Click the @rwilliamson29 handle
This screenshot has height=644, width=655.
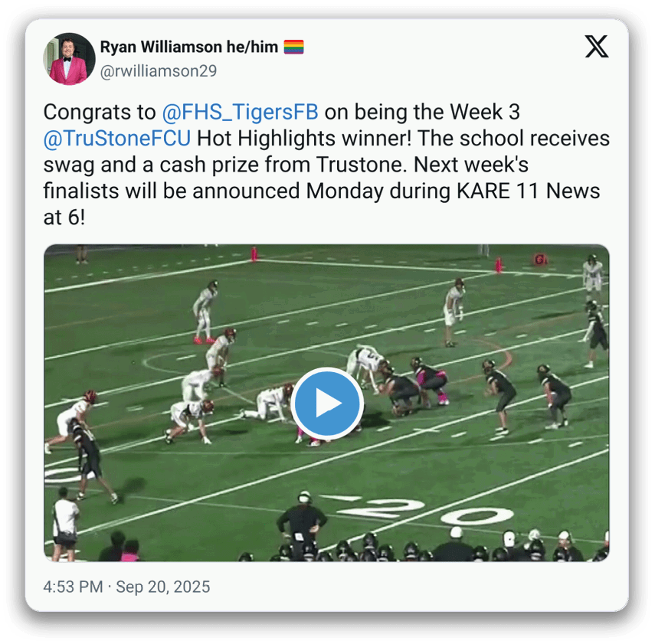[x=159, y=71]
